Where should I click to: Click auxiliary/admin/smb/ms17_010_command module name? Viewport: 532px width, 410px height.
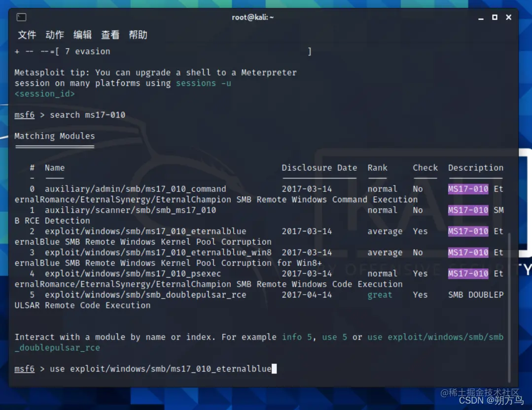click(136, 188)
